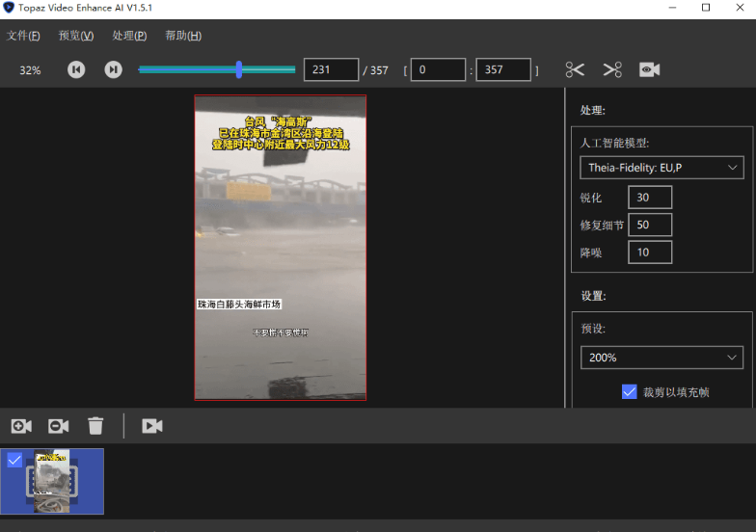756x532 pixels.
Task: Click the / 357 total frames text
Action: pyautogui.click(x=376, y=70)
